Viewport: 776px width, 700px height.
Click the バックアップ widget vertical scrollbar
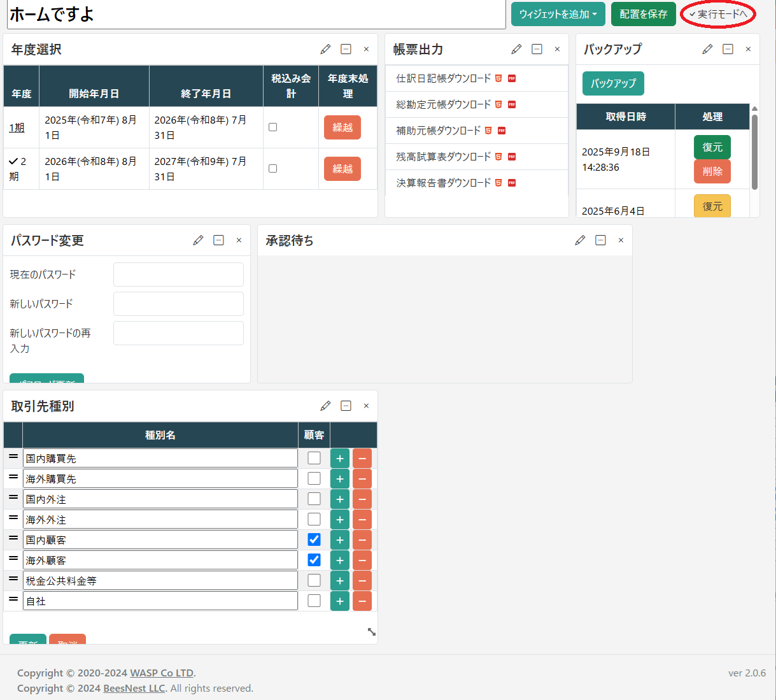click(x=754, y=153)
